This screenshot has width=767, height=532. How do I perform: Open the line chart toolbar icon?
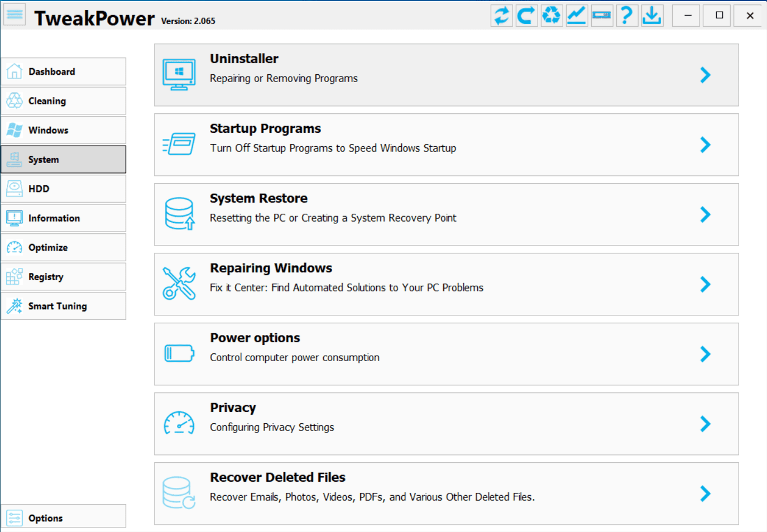point(577,15)
